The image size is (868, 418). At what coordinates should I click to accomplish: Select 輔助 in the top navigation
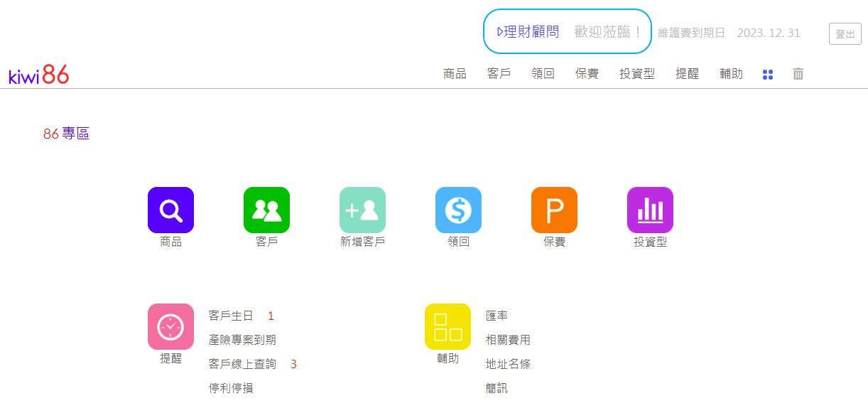pos(731,74)
